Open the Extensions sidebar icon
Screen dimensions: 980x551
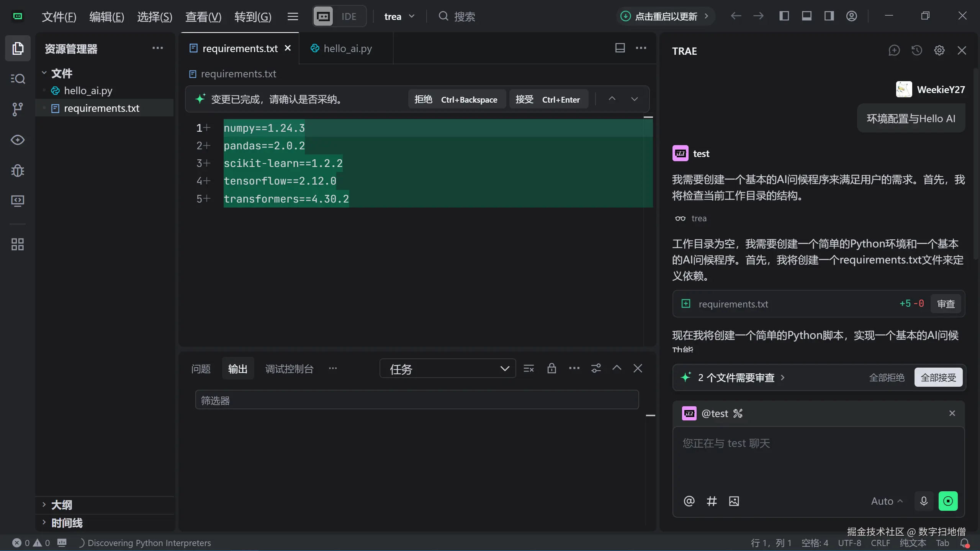coord(17,244)
